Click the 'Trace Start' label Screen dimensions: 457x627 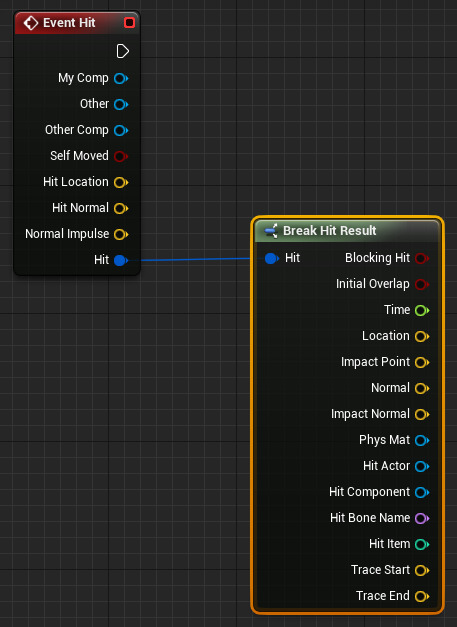[x=380, y=570]
